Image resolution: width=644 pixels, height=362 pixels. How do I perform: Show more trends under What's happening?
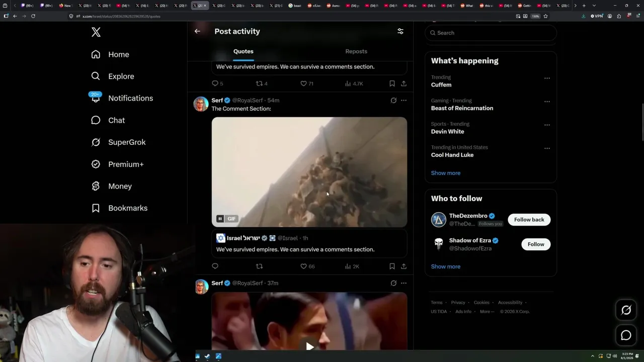(446, 173)
